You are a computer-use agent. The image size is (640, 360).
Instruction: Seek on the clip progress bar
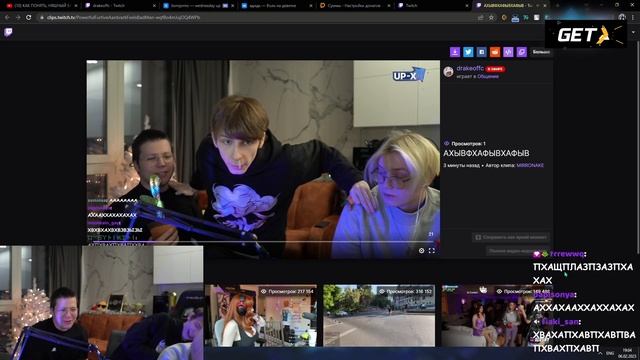pos(263,241)
